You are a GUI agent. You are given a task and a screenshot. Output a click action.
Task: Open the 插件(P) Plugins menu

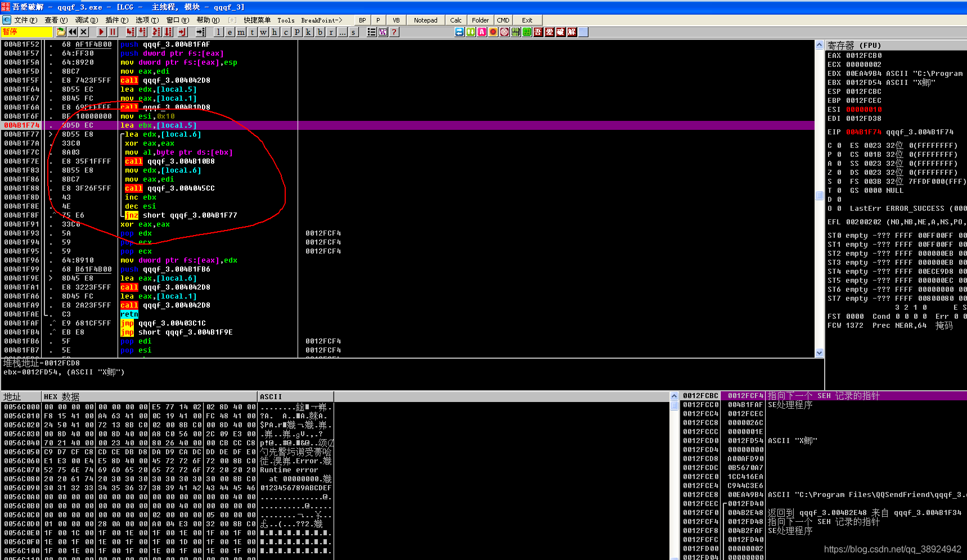[117, 20]
